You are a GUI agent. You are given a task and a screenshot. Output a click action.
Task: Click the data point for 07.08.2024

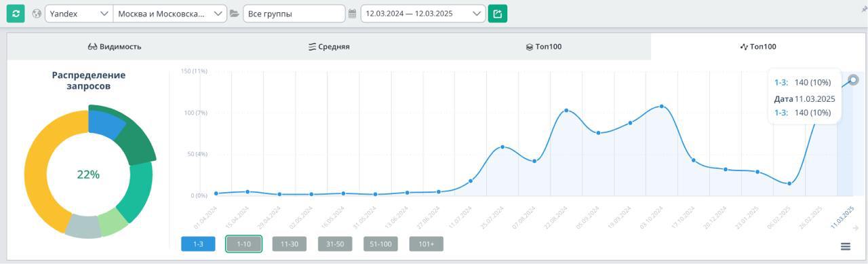tap(534, 161)
